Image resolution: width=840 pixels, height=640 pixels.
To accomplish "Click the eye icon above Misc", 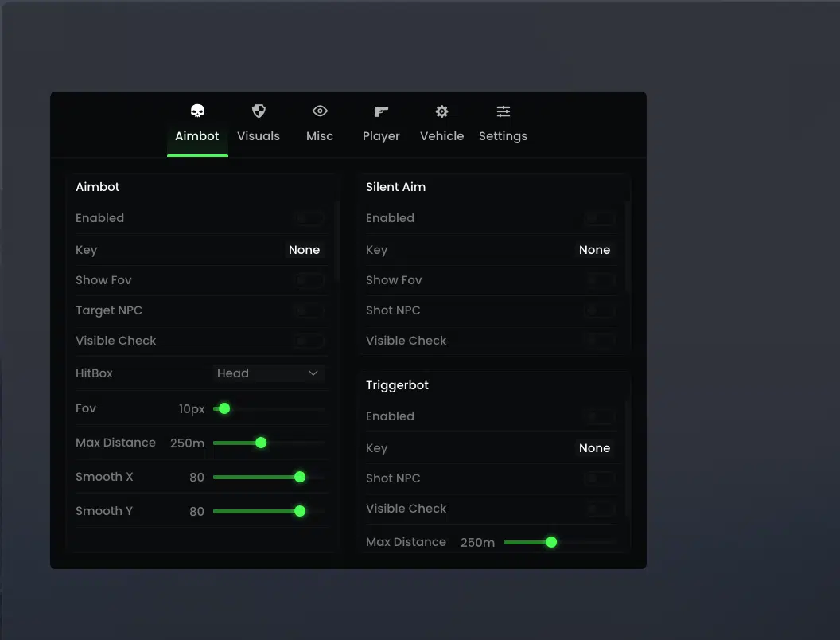I will pos(320,111).
